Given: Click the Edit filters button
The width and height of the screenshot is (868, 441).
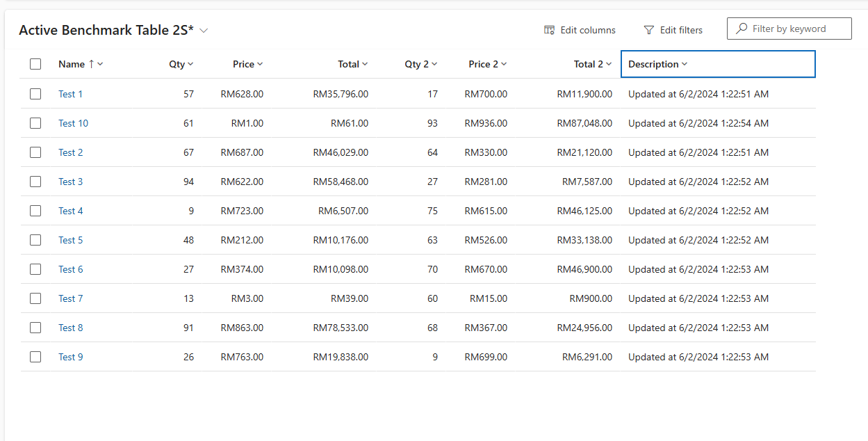Looking at the screenshot, I should coord(673,30).
